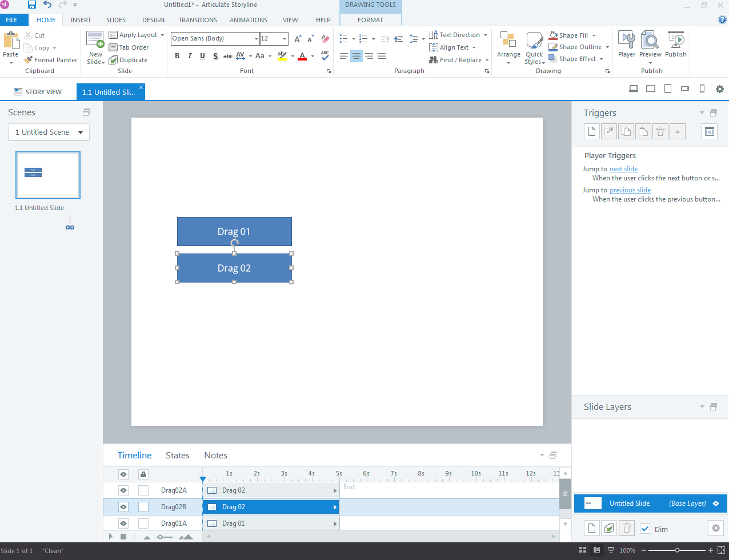Open the Shape Fill dropdown

tap(593, 35)
